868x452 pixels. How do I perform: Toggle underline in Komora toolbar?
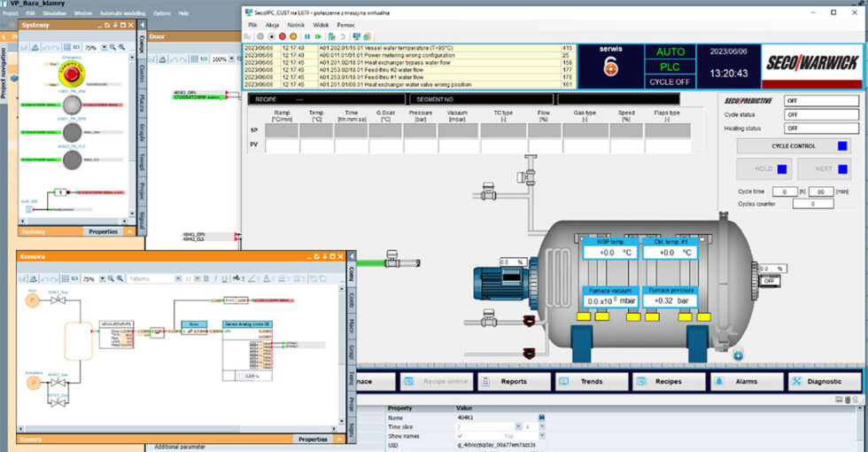click(x=224, y=278)
